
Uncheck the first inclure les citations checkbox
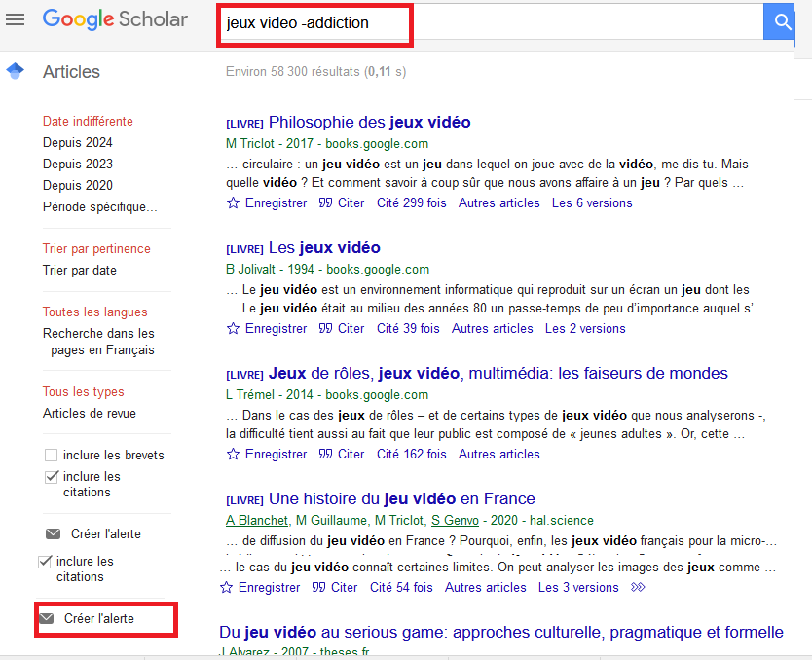click(51, 477)
